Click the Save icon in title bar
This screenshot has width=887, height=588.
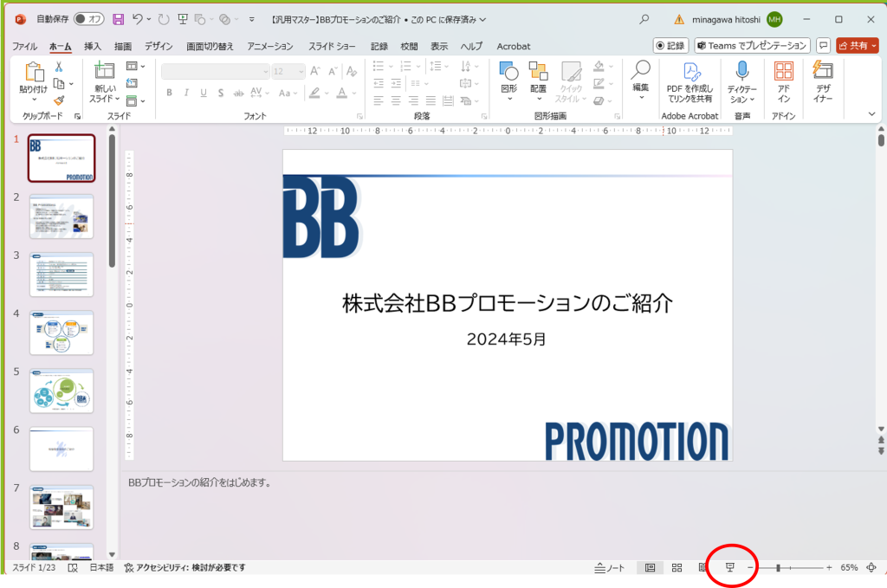(x=118, y=19)
